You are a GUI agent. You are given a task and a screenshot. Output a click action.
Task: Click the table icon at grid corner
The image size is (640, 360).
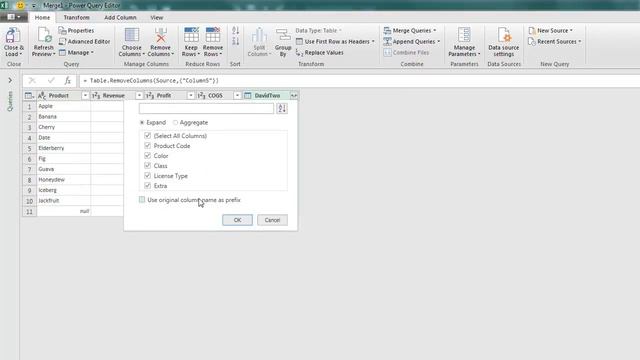tap(29, 96)
